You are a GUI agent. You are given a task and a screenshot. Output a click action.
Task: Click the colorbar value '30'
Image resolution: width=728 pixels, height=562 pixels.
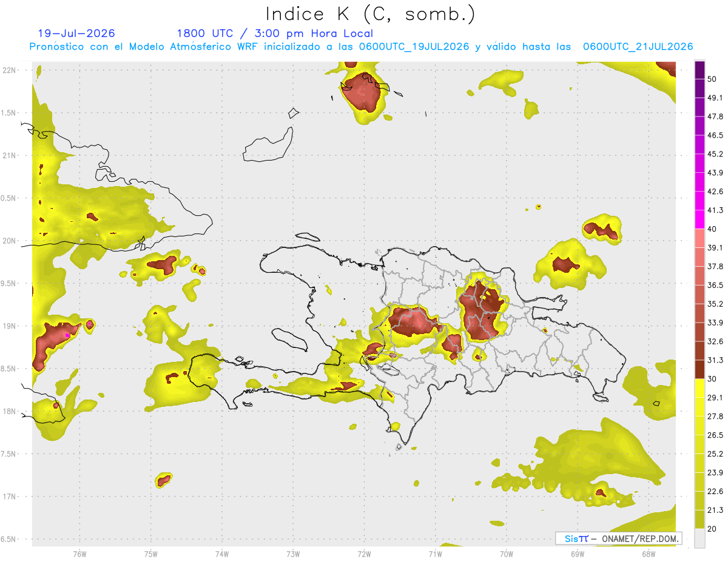click(x=712, y=379)
